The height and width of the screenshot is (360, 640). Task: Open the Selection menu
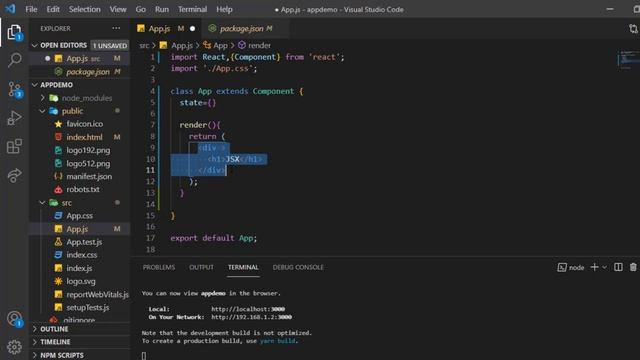(84, 9)
